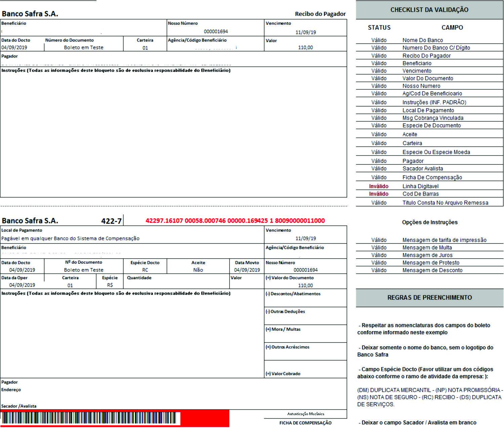
Task: Select 'Cod De Barras' in the checklist
Action: pyautogui.click(x=420, y=194)
